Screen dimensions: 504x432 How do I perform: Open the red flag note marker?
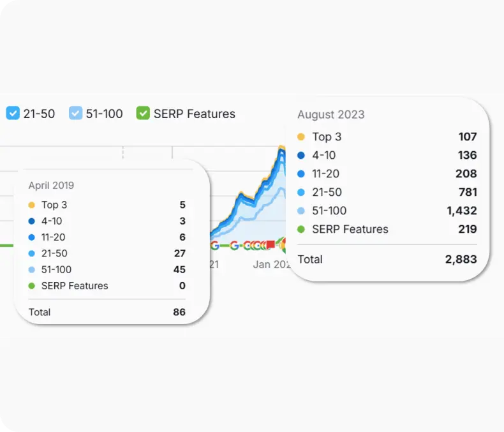coord(271,244)
